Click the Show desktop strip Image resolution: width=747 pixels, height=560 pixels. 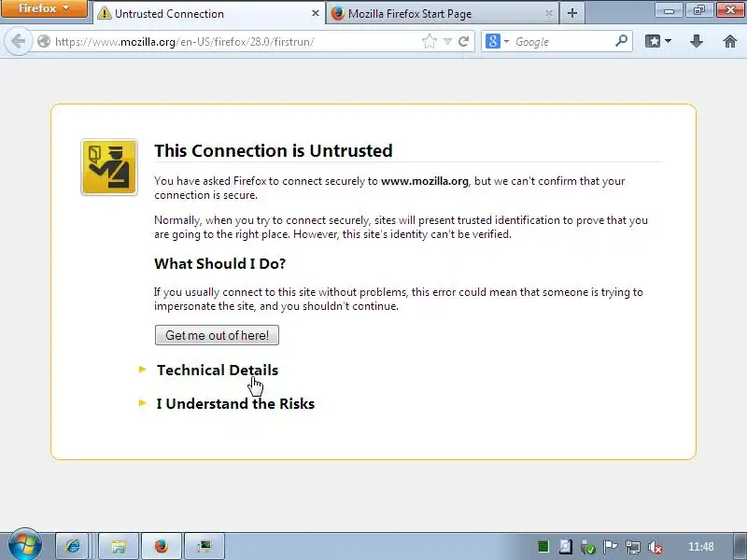(x=740, y=546)
